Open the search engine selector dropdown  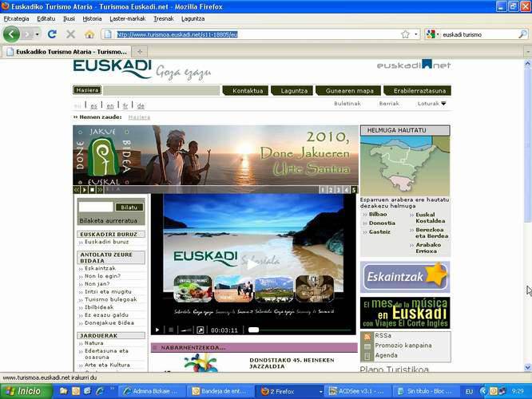coord(432,34)
